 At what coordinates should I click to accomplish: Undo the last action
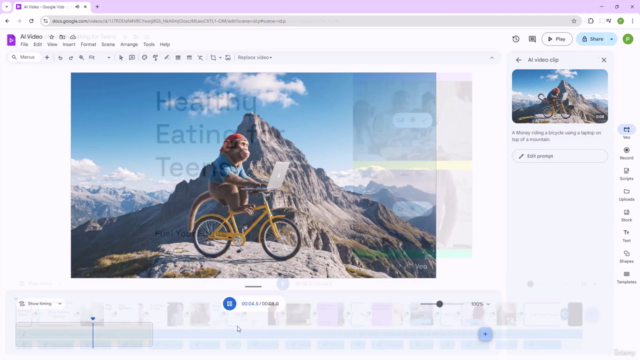click(60, 58)
